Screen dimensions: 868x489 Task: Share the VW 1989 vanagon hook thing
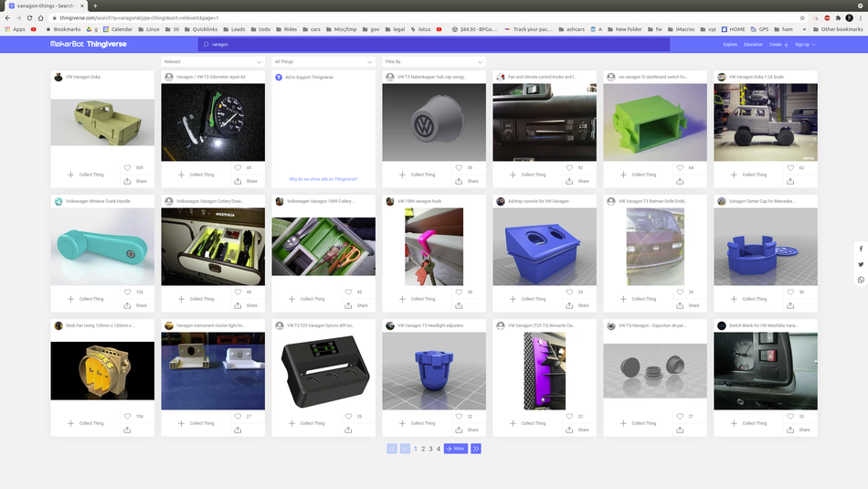point(459,305)
